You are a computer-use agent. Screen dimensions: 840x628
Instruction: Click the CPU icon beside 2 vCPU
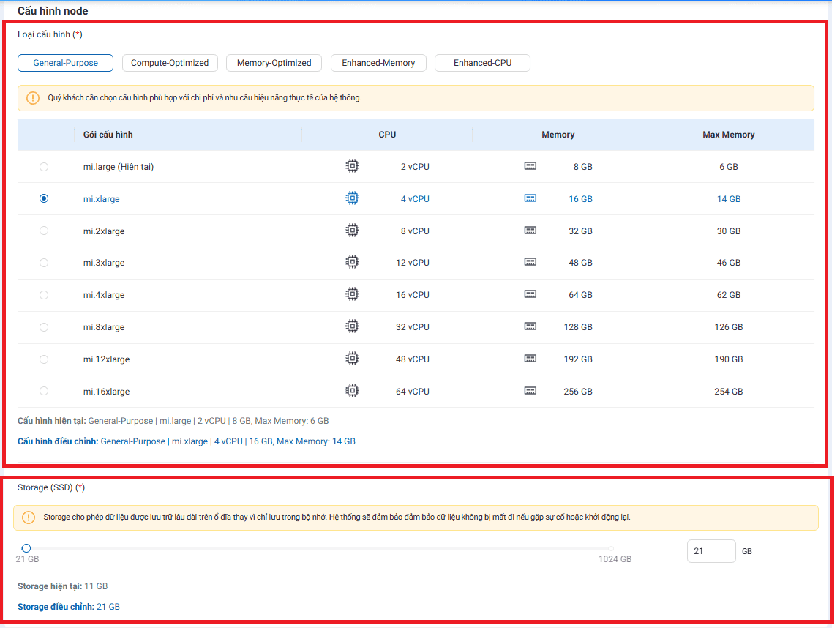tap(352, 166)
